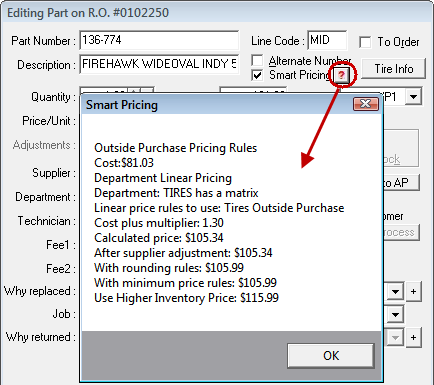Click the Line Code field showing MID
The height and width of the screenshot is (385, 434).
(x=327, y=40)
